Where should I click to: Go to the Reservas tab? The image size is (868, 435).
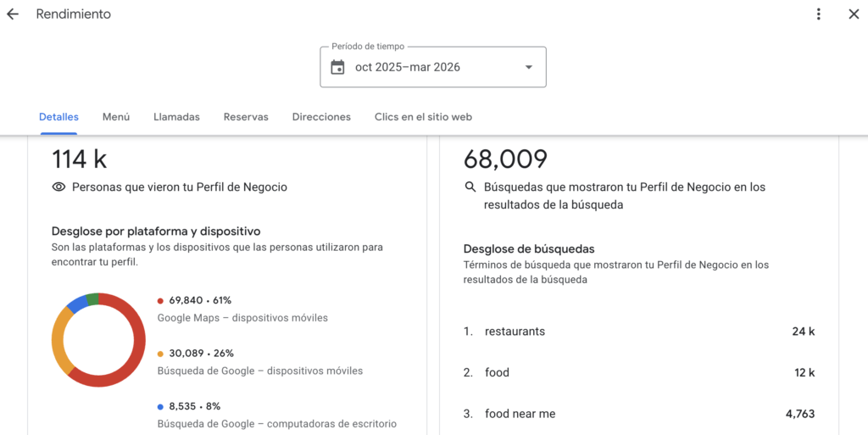pos(246,117)
